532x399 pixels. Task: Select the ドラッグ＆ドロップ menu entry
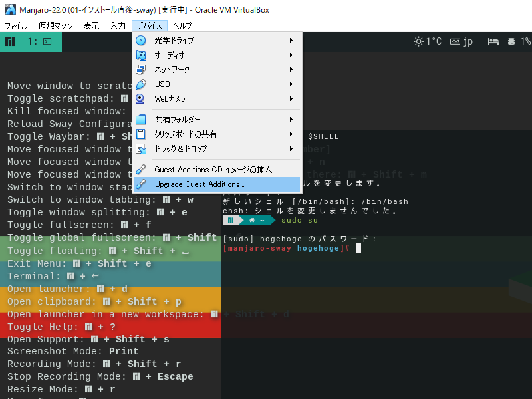[217, 148]
